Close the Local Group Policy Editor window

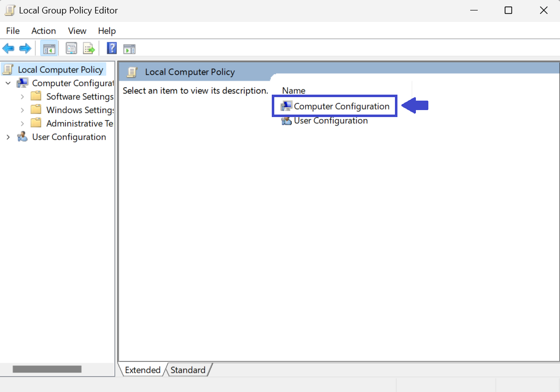tap(544, 10)
